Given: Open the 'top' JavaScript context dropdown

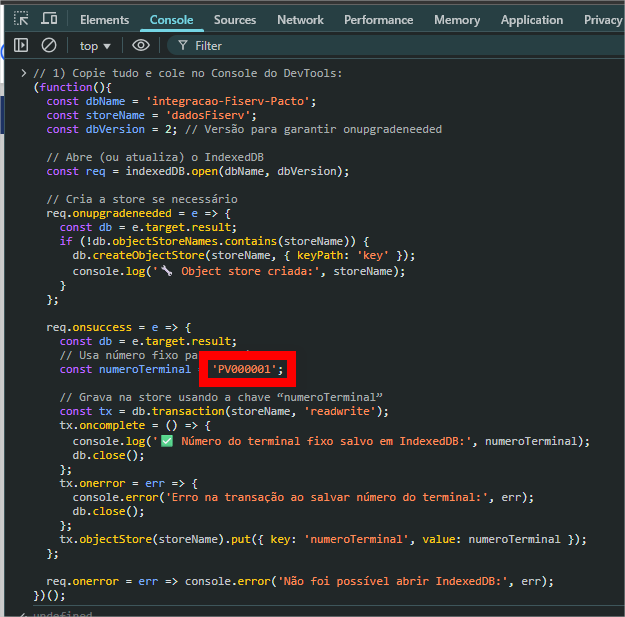Looking at the screenshot, I should (x=96, y=45).
